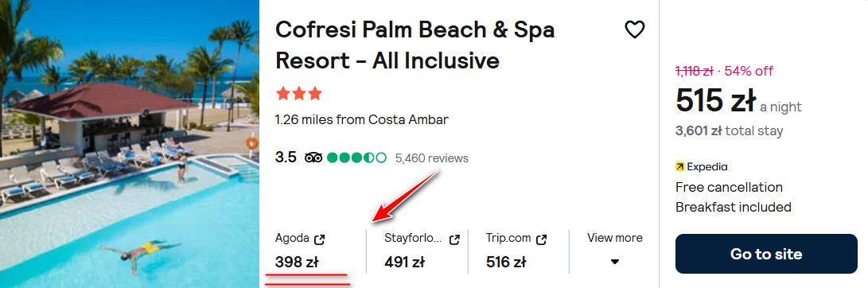868x288 pixels.
Task: Expand the View more arrow
Action: click(x=614, y=262)
